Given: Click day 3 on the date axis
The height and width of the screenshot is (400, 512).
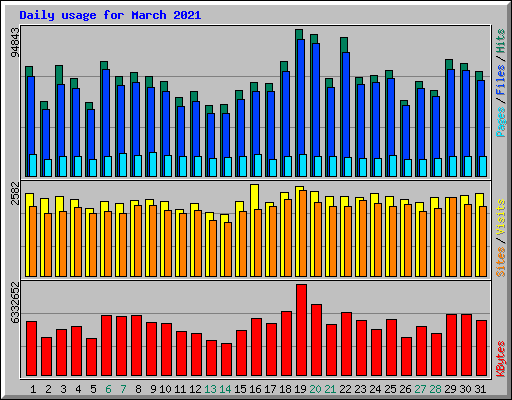Looking at the screenshot, I should click(x=63, y=389).
